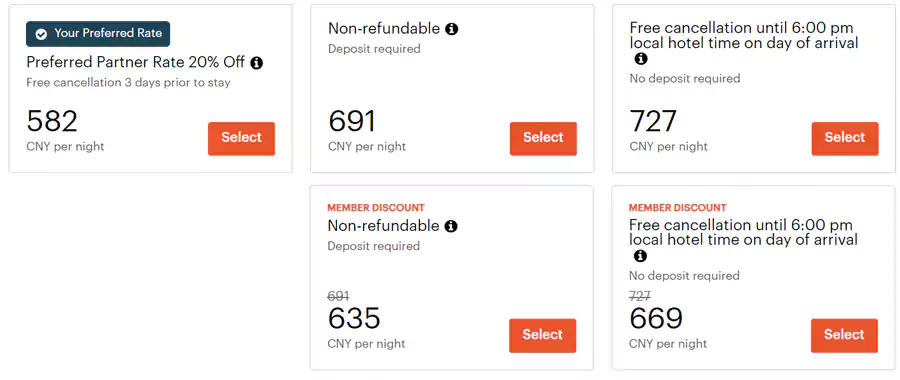Click No deposit required under 727 rate

coord(685,79)
